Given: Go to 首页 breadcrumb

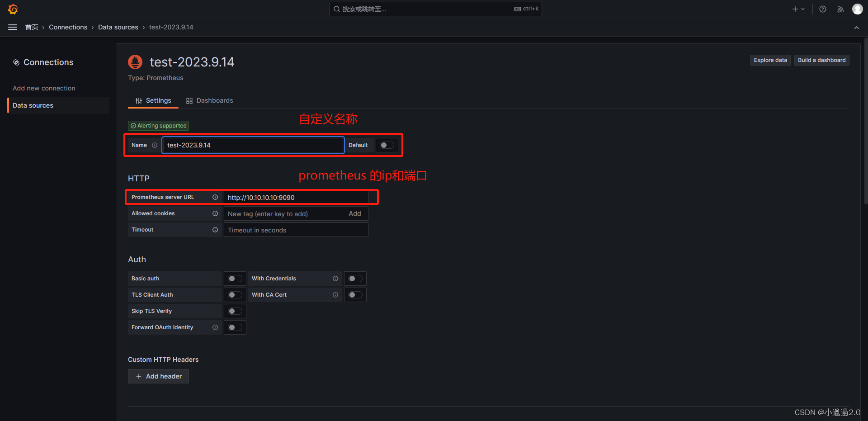Looking at the screenshot, I should tap(32, 27).
